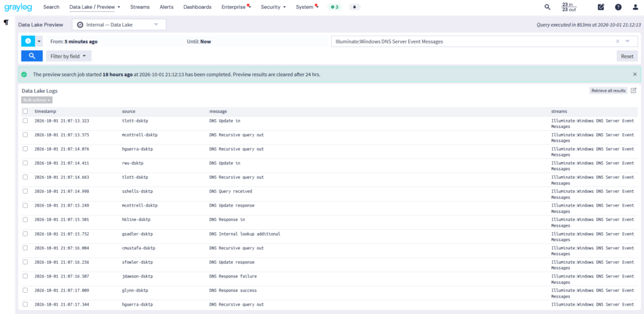644x314 pixels.
Task: Click the DNS Response in message
Action: pyautogui.click(x=227, y=219)
